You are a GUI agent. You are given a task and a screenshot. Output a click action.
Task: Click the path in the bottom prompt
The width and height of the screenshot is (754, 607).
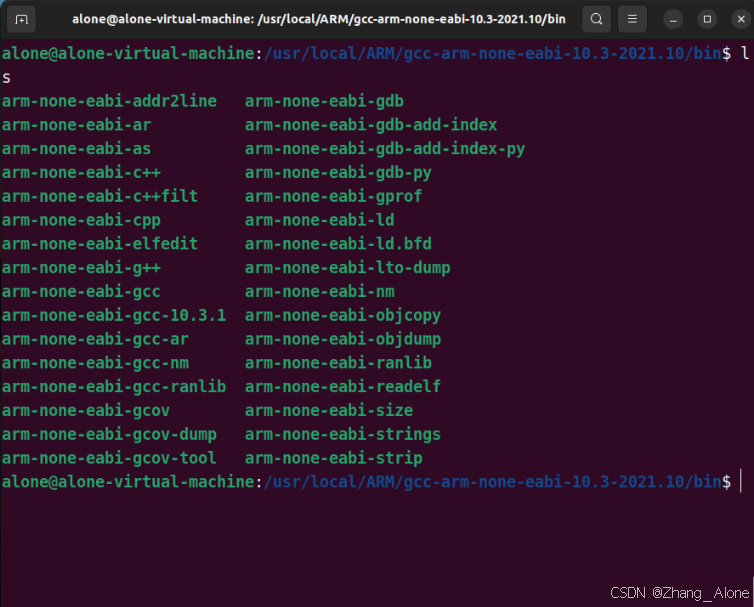click(492, 482)
